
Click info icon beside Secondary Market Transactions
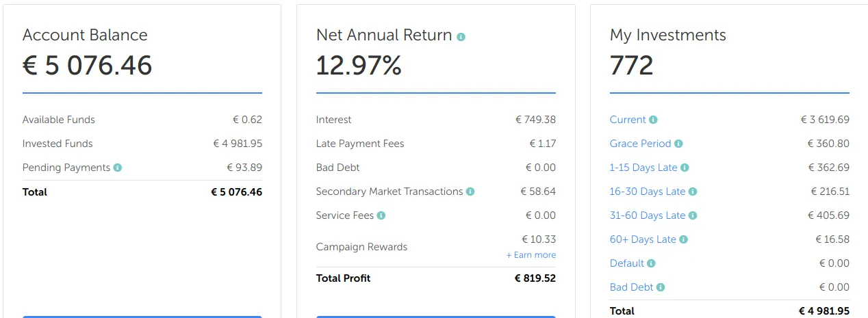click(x=470, y=191)
